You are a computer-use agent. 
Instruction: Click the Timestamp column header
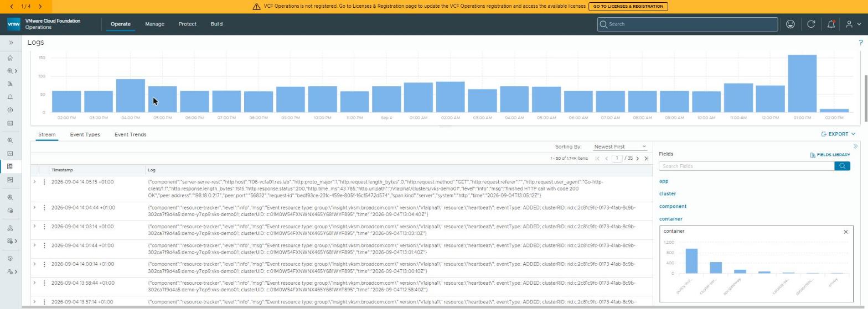[x=62, y=170]
